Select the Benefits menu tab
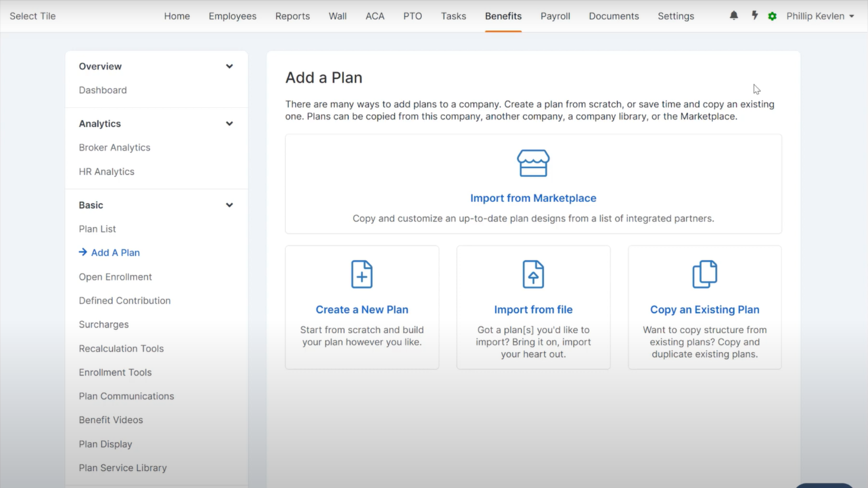Viewport: 868px width, 488px height. click(x=503, y=16)
